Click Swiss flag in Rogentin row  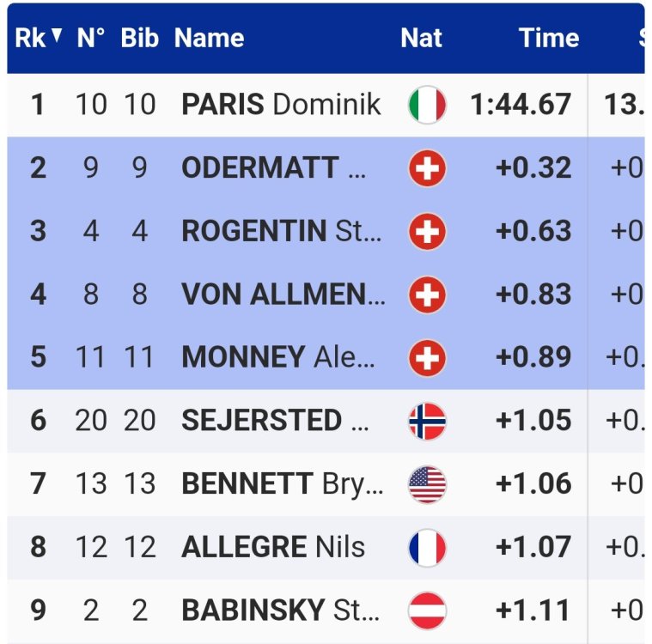click(x=427, y=232)
